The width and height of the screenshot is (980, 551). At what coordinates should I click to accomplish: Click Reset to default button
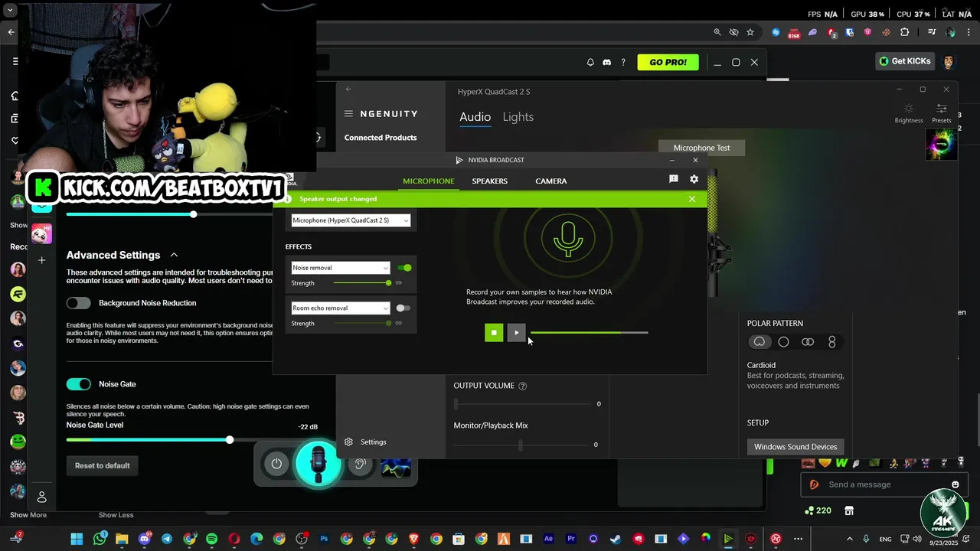[103, 465]
